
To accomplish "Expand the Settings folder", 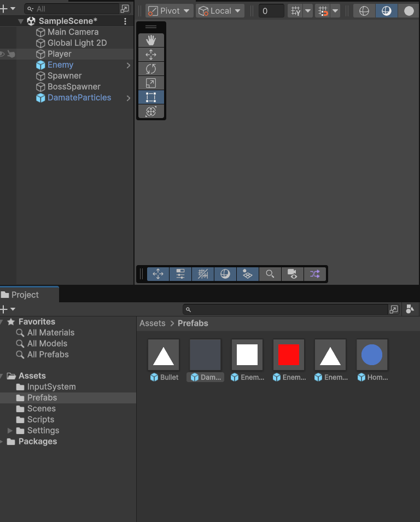I will (x=10, y=431).
